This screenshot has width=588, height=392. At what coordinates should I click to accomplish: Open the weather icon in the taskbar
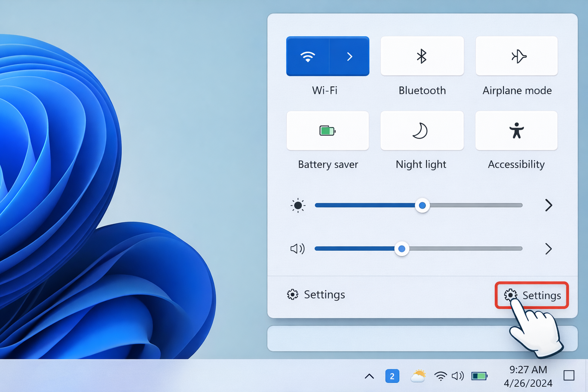(418, 376)
